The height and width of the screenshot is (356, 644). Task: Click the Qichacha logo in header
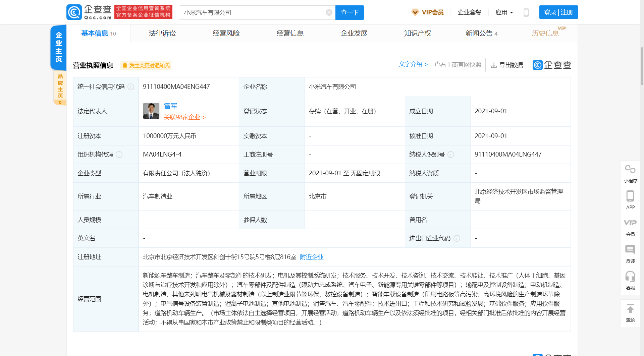[x=89, y=12]
